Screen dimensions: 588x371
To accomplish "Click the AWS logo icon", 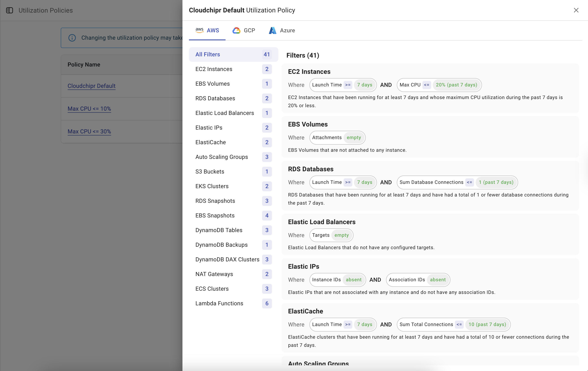I will click(199, 30).
